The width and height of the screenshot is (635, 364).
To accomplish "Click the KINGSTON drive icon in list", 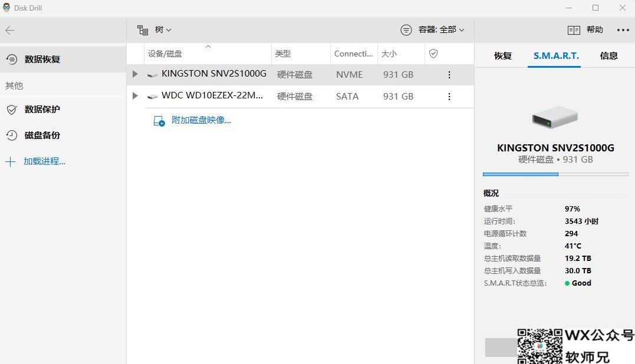I will (152, 75).
